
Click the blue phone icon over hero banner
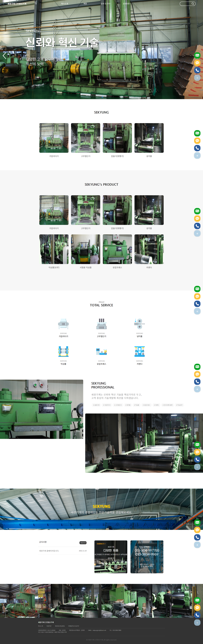tap(197, 70)
